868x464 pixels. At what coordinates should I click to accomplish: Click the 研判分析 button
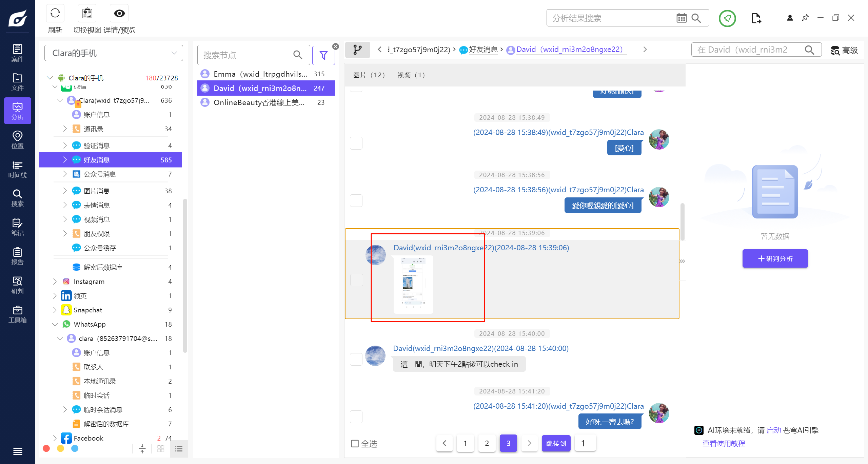[x=775, y=259]
